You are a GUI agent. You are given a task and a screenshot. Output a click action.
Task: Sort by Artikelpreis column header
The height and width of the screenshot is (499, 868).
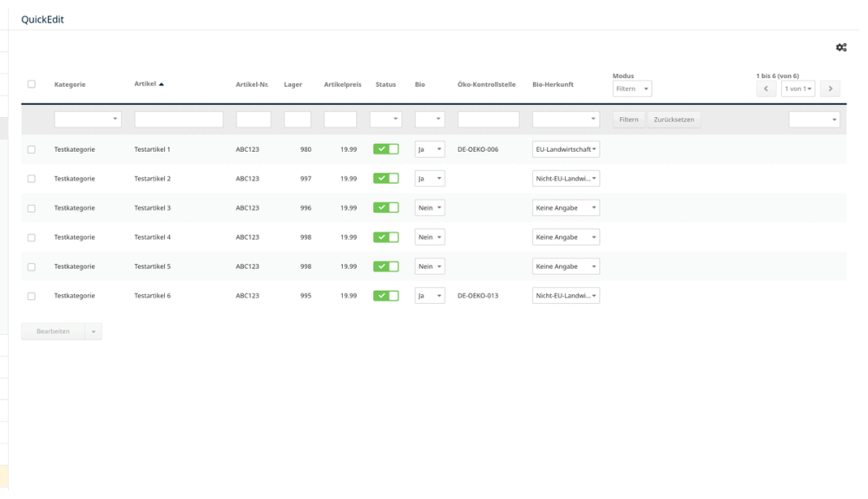(343, 85)
